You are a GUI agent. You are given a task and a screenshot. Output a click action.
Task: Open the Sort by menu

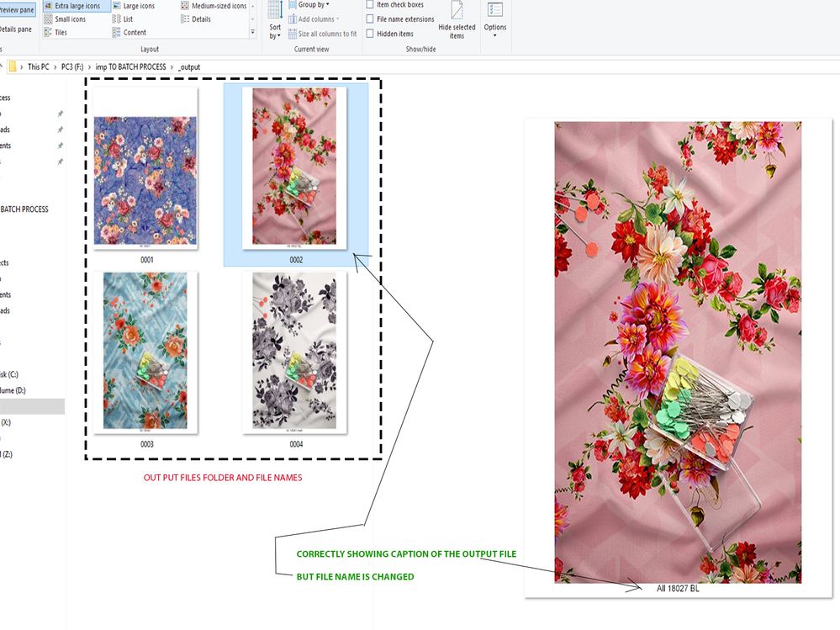[275, 20]
